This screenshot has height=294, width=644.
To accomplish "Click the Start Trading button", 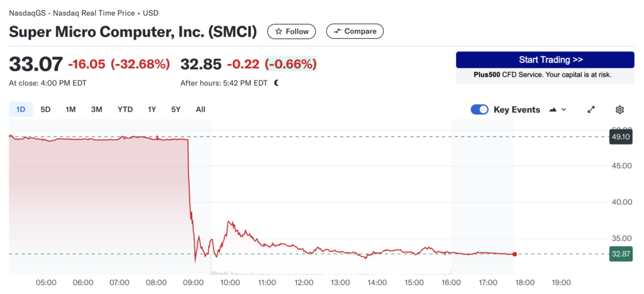I will pyautogui.click(x=545, y=60).
